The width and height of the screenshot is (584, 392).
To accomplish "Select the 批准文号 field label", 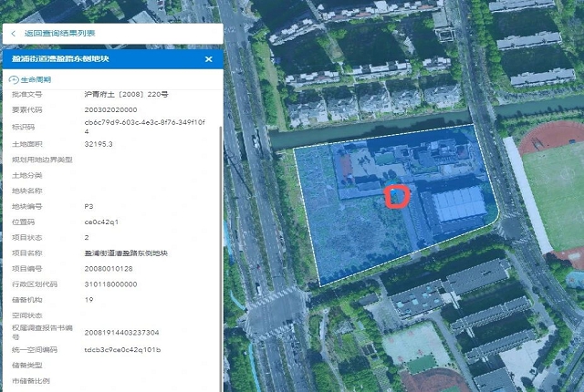I will [x=26, y=95].
